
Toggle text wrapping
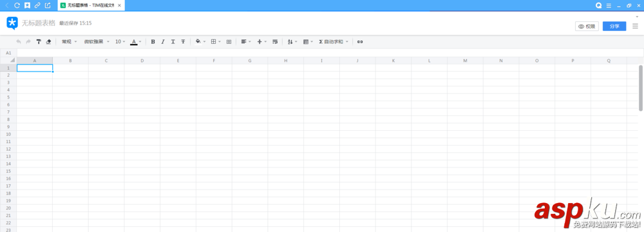275,41
